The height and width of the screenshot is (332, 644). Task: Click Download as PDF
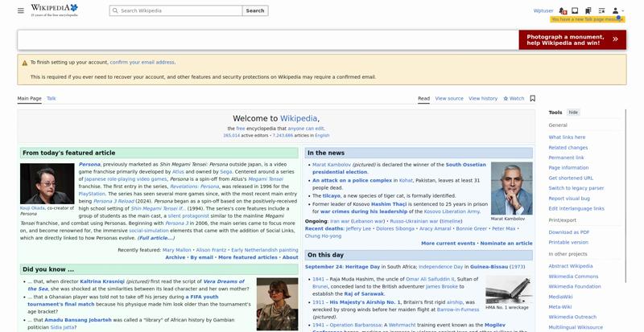point(569,232)
